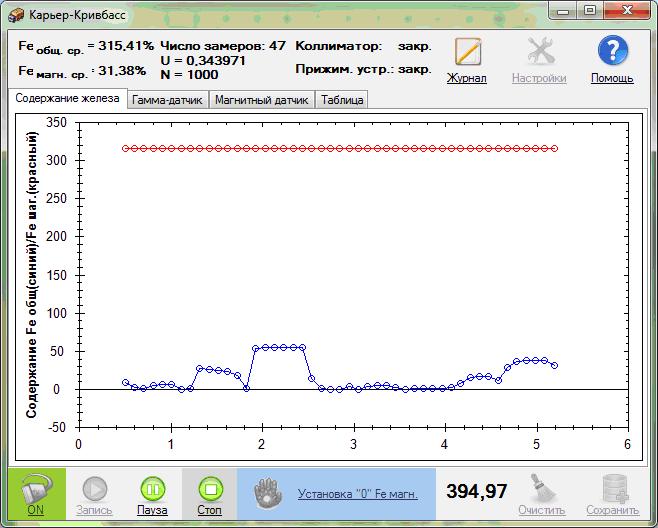Screen dimensions: 658x528
Task: Open the Таблица tab
Action: (342, 100)
